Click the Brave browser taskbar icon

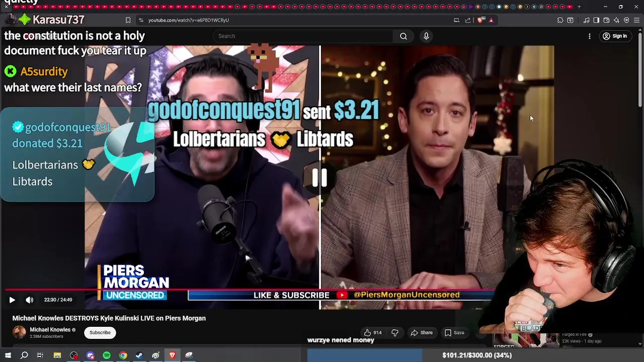coord(172,355)
